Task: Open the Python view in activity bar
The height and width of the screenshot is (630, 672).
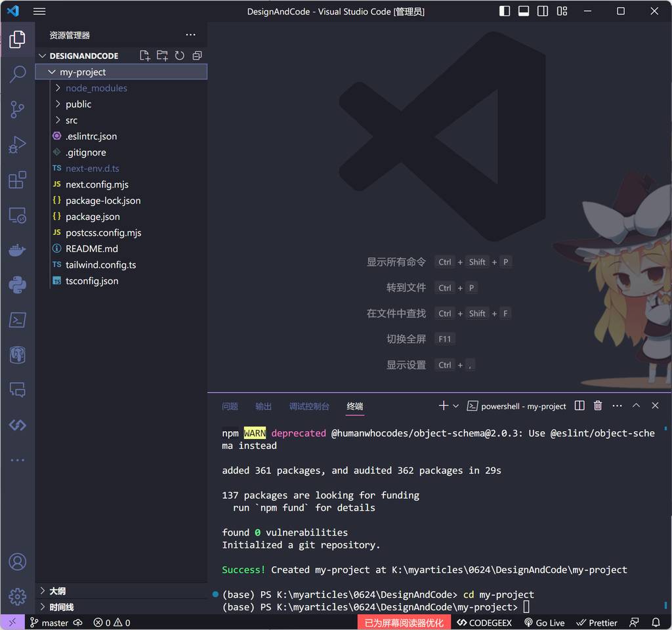Action: click(18, 285)
